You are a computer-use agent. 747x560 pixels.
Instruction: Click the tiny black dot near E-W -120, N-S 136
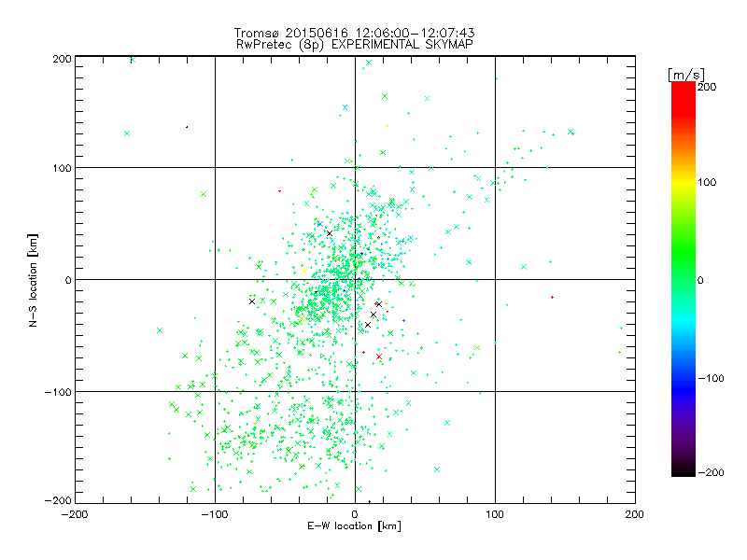[187, 127]
